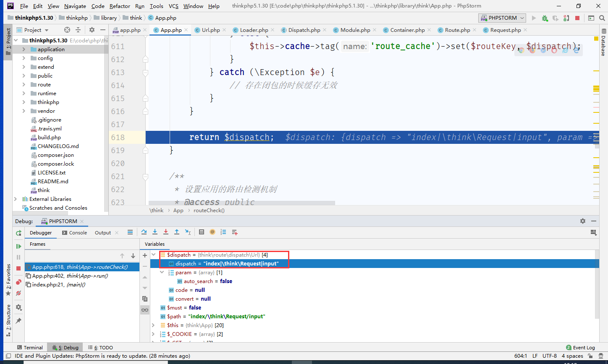Open Search Everywhere magnifier icon
The image size is (608, 364).
(x=602, y=18)
